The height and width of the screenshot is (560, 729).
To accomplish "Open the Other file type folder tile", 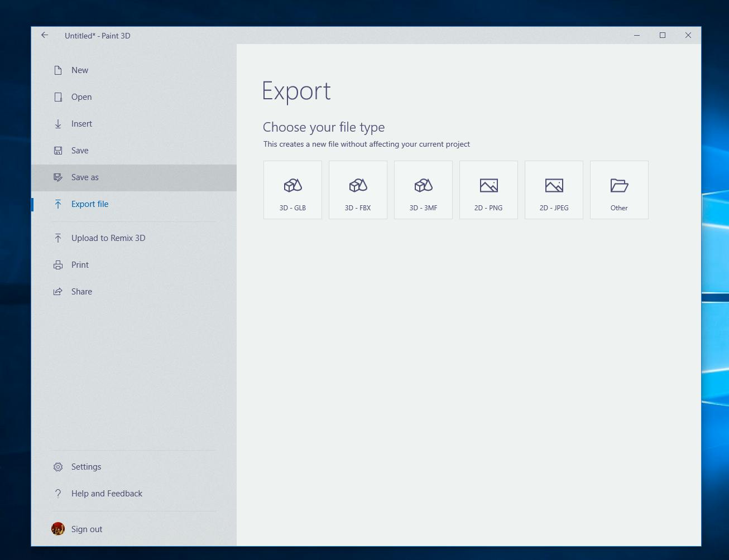I will 619,190.
